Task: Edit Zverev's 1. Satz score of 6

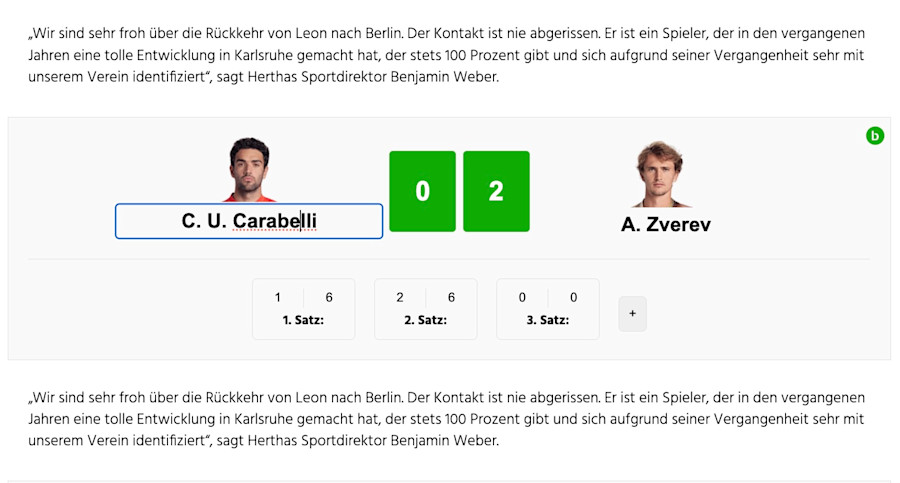Action: [329, 297]
